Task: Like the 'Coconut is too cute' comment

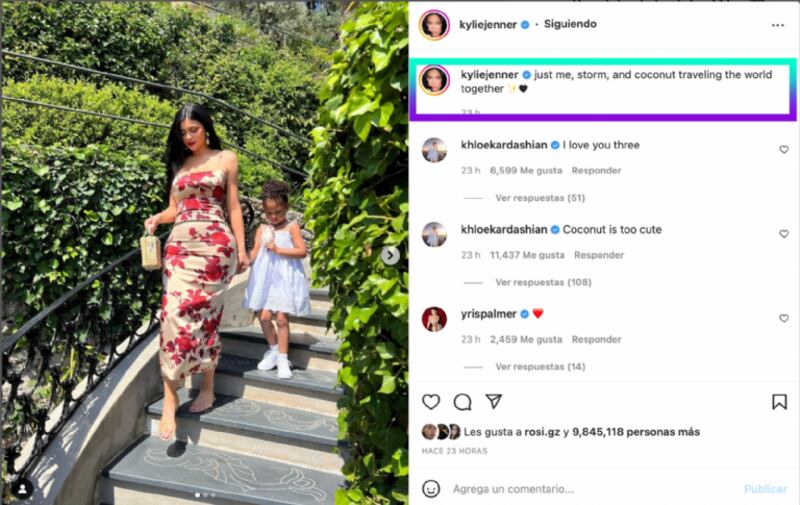Action: [784, 234]
